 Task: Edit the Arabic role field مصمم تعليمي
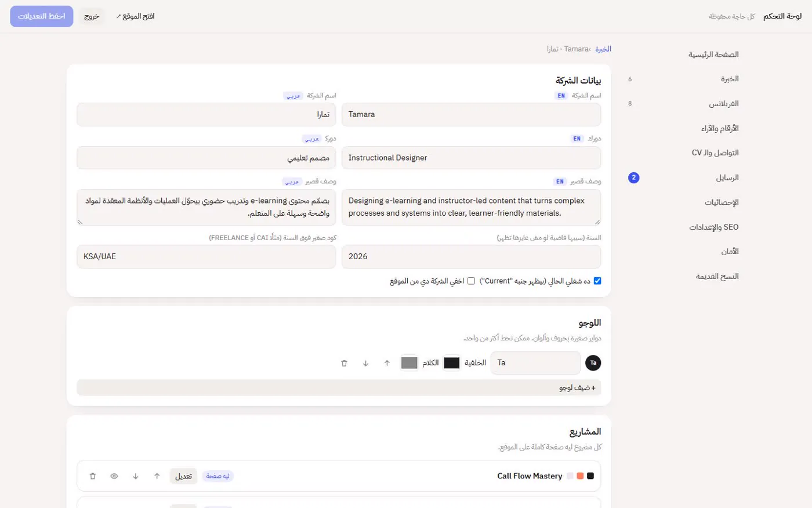click(x=206, y=158)
